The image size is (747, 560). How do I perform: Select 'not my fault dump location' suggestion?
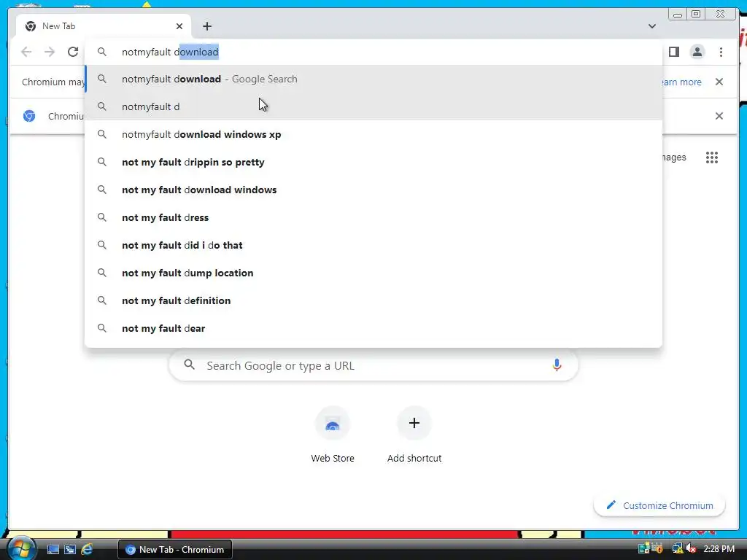point(373,273)
